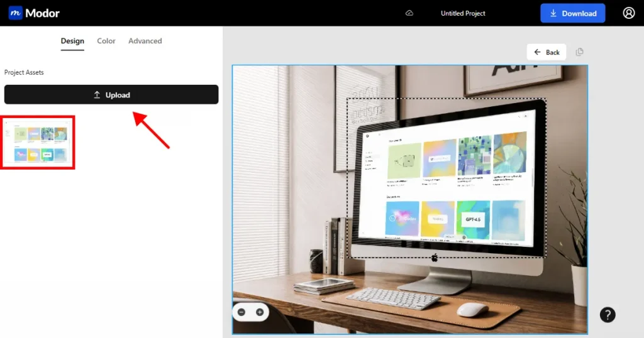This screenshot has width=644, height=338.
Task: Click the blue Download button
Action: 572,13
